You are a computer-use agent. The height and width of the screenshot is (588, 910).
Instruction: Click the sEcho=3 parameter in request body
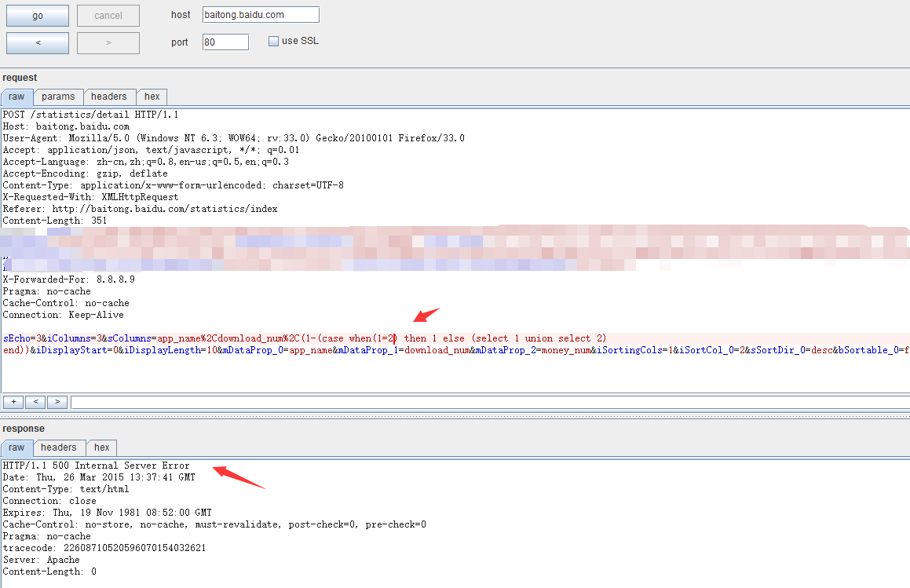[22, 338]
